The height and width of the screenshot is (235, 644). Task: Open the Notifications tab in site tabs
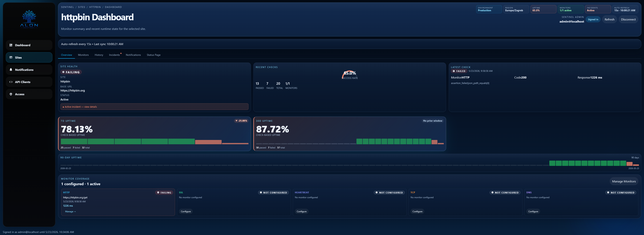point(133,55)
